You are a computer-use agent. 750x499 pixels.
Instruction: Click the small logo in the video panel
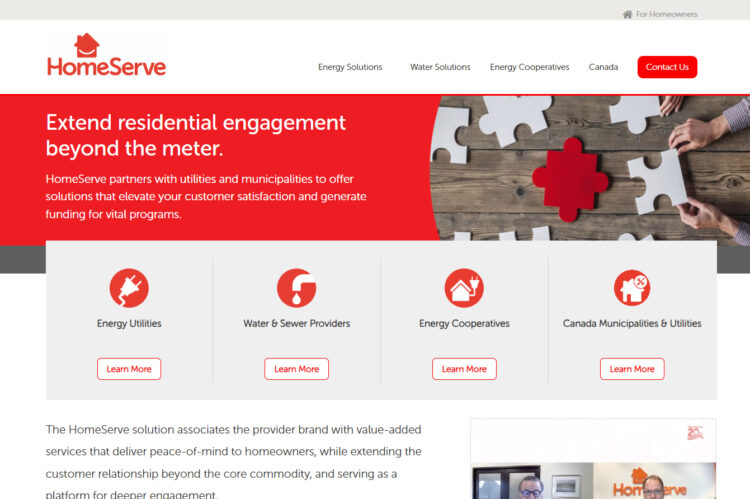point(695,432)
